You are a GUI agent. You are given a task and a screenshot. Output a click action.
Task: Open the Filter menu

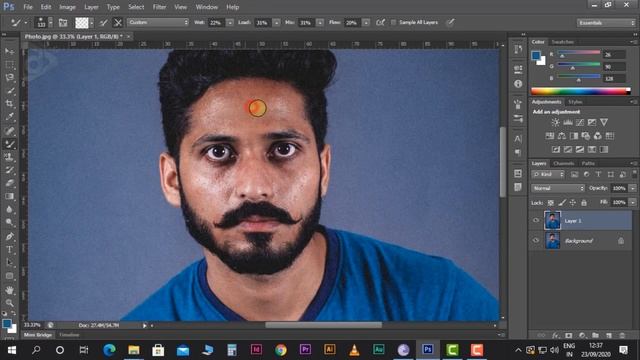159,7
